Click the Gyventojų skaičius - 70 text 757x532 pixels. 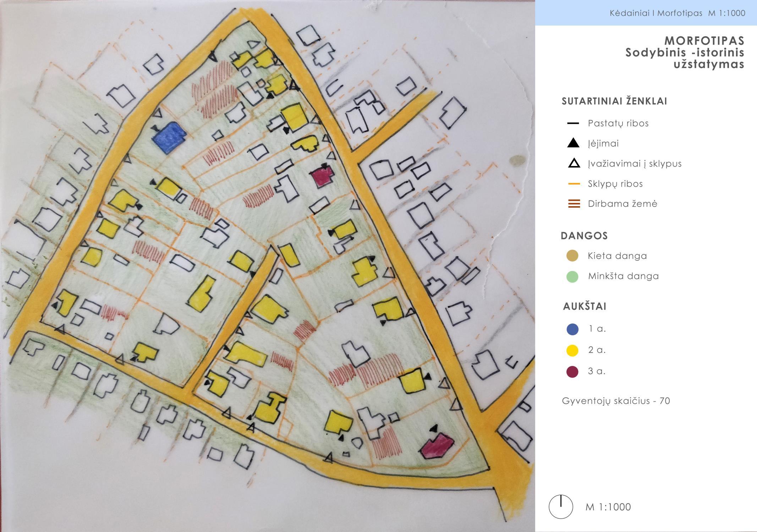[x=616, y=401]
